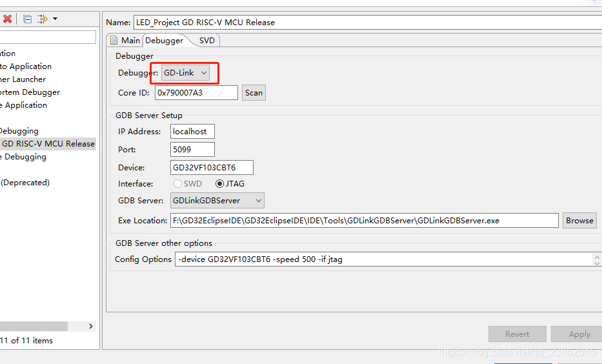Delete selected launch configuration with red X
The image size is (602, 364).
pyautogui.click(x=7, y=19)
